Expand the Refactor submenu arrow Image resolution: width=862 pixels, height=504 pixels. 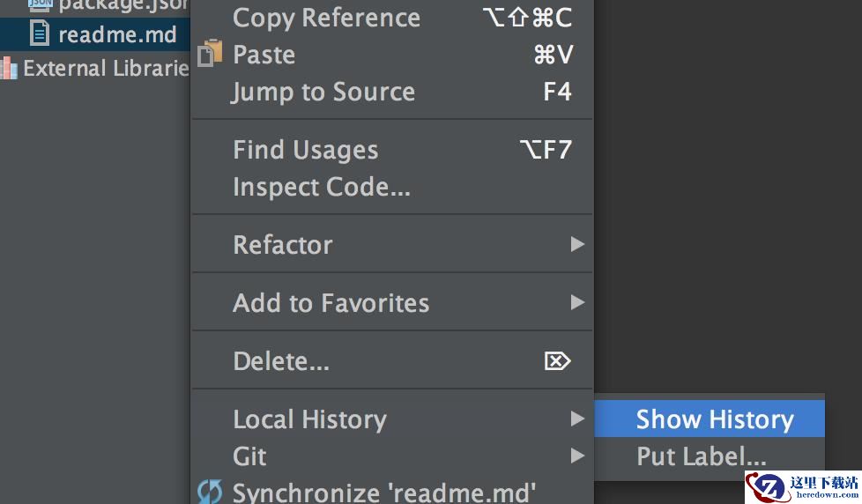click(x=577, y=244)
